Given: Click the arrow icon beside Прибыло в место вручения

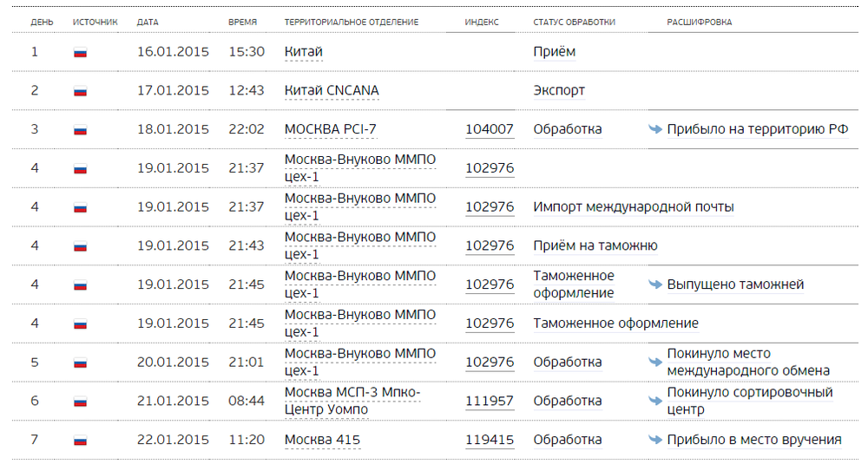Looking at the screenshot, I should (655, 441).
